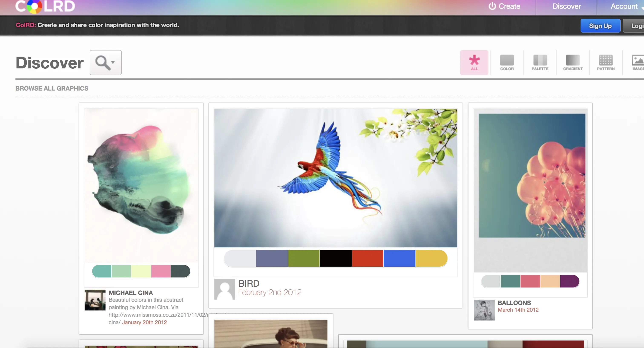Go to Discover in top navigation

[566, 7]
